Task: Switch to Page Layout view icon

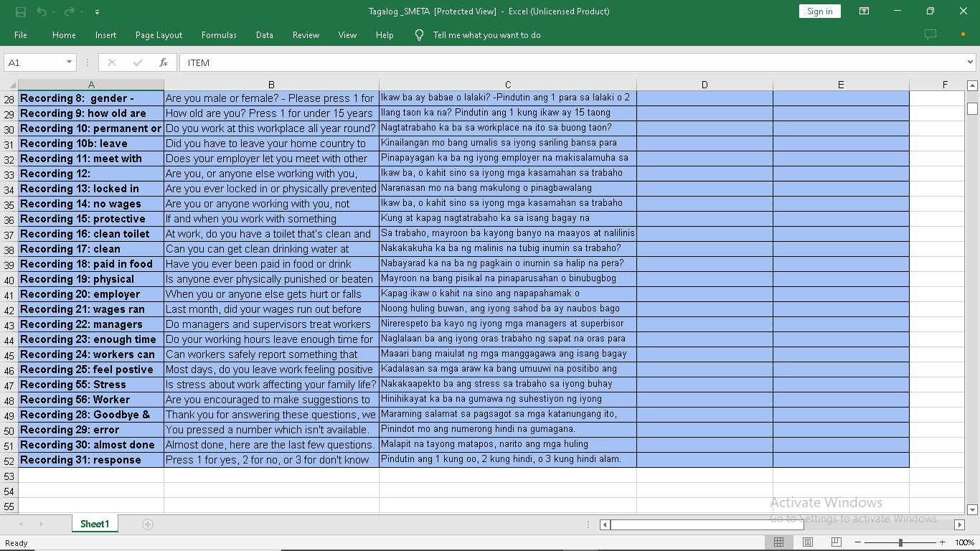Action: pos(808,542)
